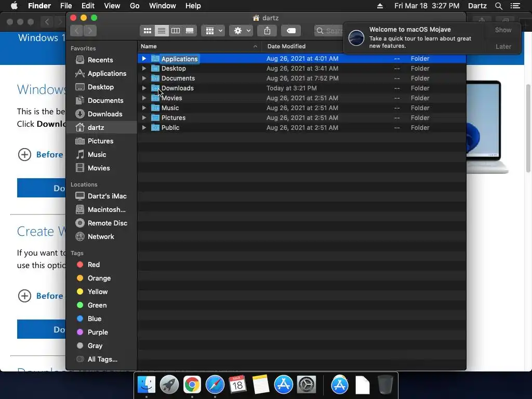Sort by the Name column header
Viewport: 532px width, 399px height.
coord(199,46)
